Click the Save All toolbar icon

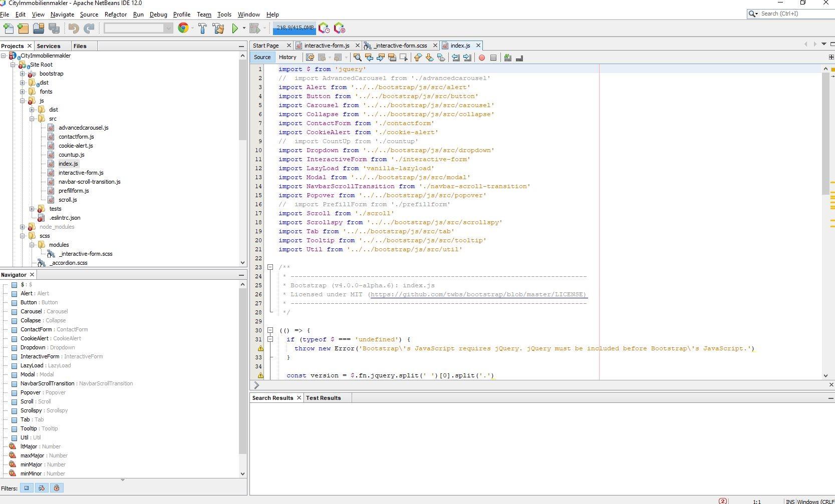(x=55, y=29)
